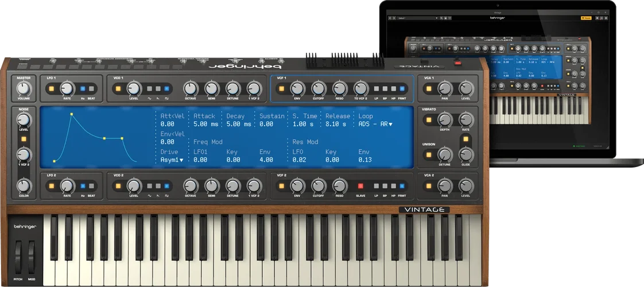
Task: Click the VCO 1 Detune knob
Action: click(x=232, y=88)
